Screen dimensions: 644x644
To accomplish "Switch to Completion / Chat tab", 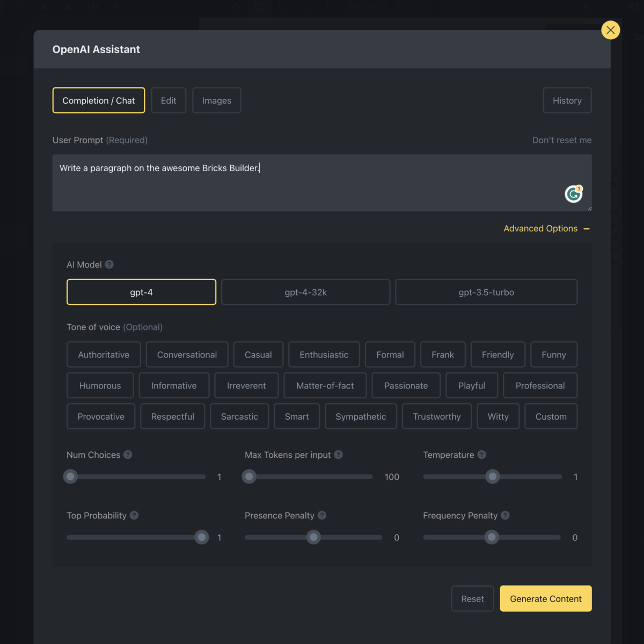I will coord(99,100).
